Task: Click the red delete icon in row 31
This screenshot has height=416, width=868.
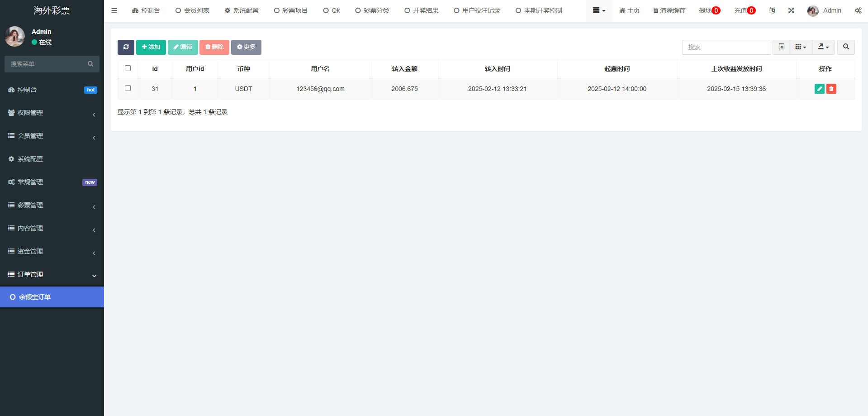Action: [x=831, y=89]
